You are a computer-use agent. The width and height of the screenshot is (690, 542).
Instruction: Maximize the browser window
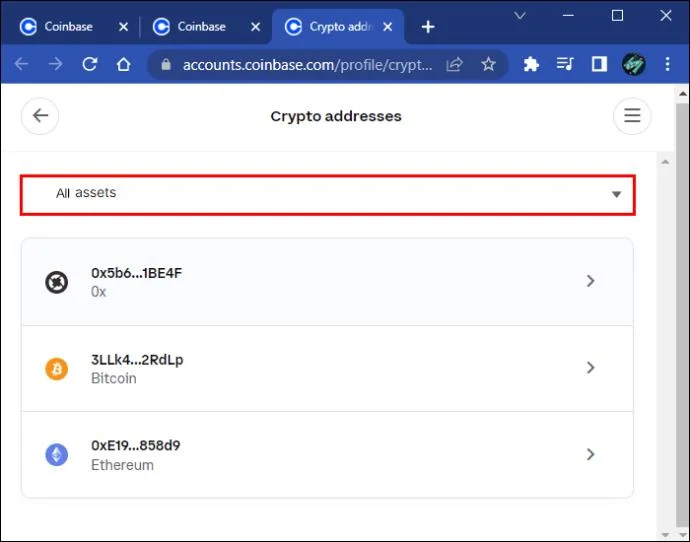617,16
